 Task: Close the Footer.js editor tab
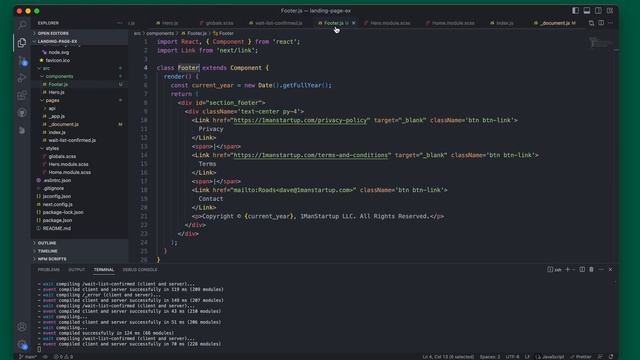pyautogui.click(x=353, y=23)
